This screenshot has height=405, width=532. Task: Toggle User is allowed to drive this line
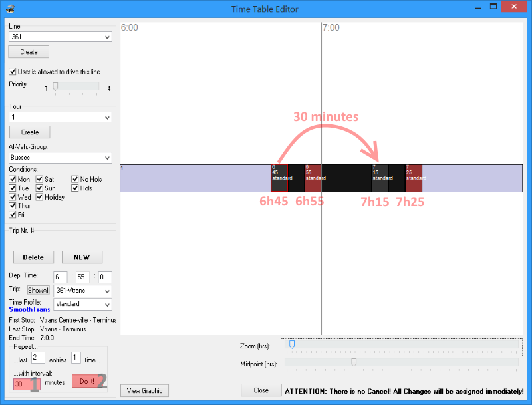(13, 72)
